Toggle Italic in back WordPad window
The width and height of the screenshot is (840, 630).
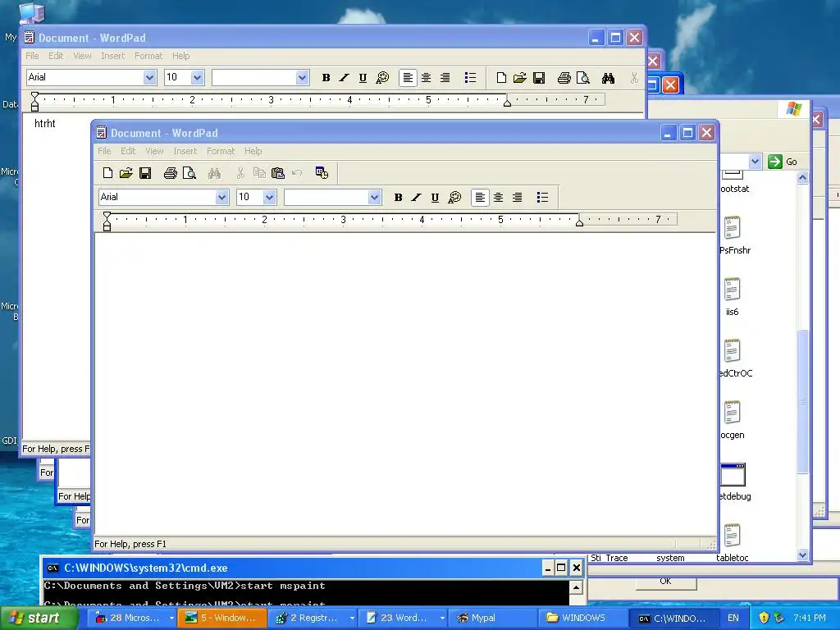pyautogui.click(x=344, y=78)
